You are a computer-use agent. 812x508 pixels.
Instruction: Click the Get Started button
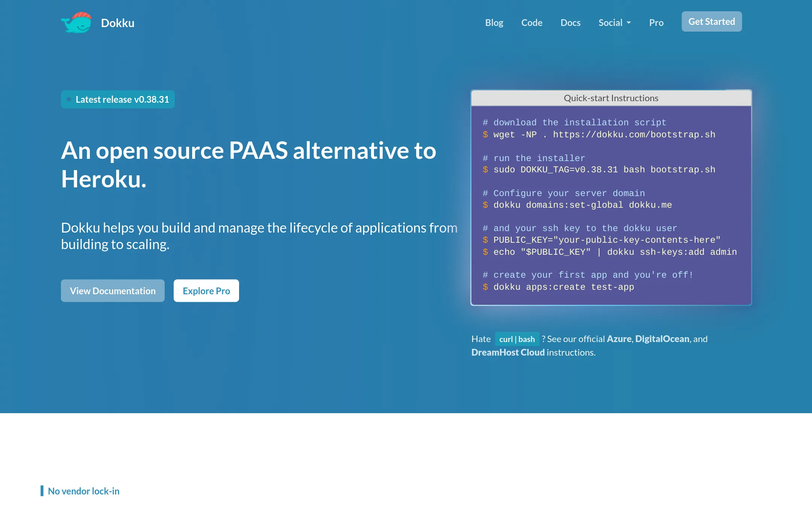712,21
